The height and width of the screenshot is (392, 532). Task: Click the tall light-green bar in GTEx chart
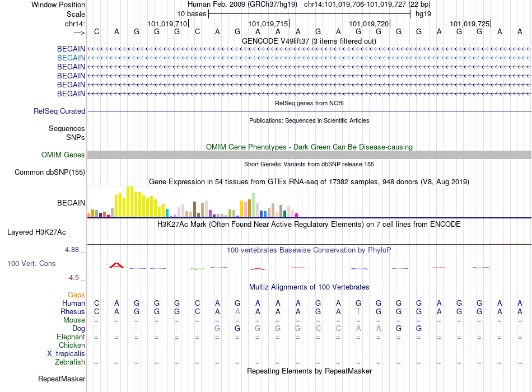coord(254,205)
